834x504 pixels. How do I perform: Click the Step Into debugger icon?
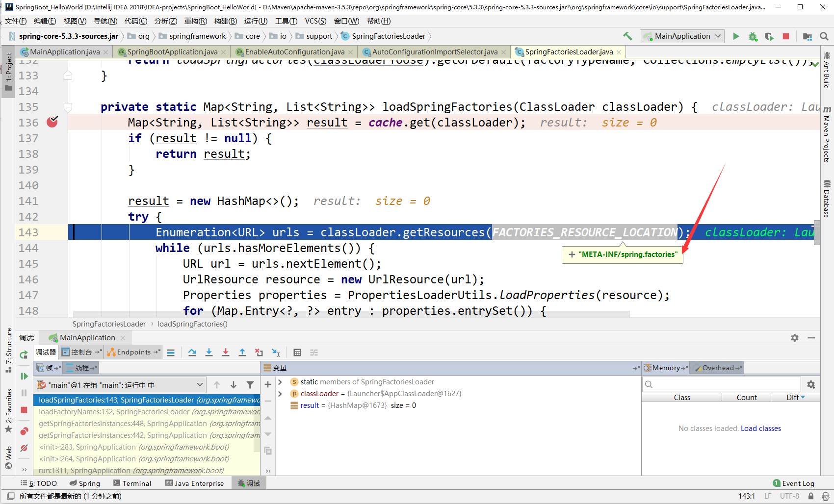pos(209,353)
